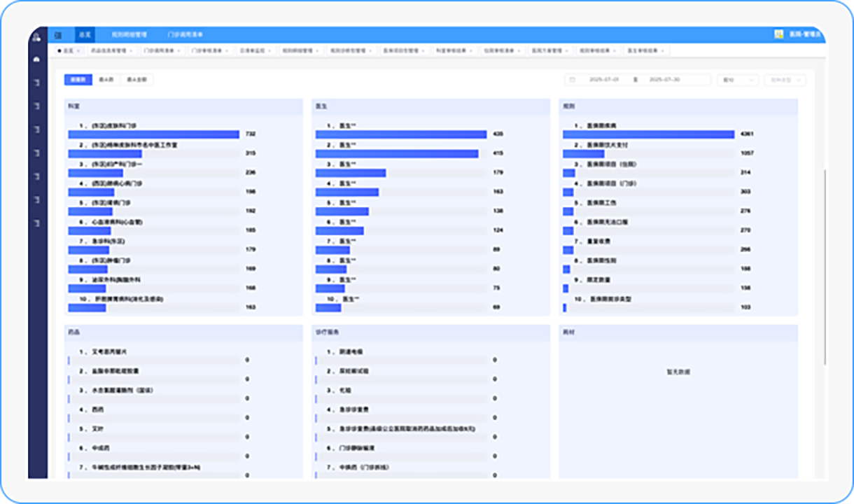Open the dropdown right of the date range
This screenshot has height=504, width=854.
click(x=738, y=80)
